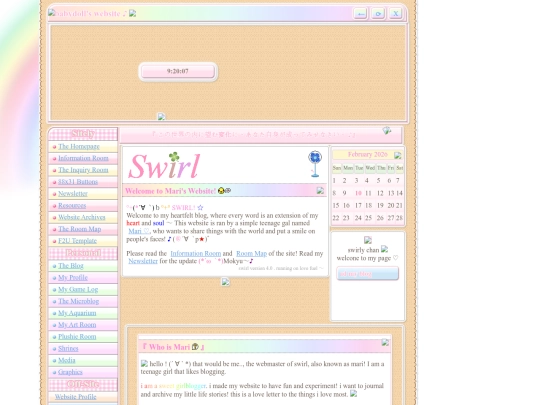Open the Media link
This screenshot has width=540, height=405.
(x=66, y=360)
